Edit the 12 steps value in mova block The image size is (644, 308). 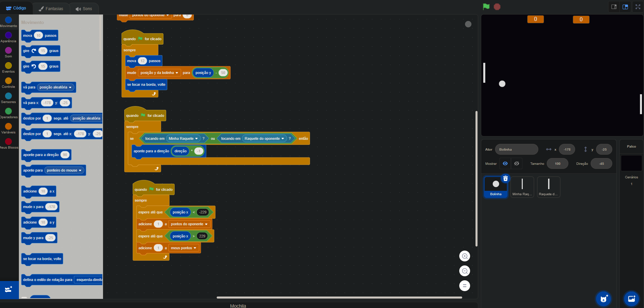click(143, 61)
